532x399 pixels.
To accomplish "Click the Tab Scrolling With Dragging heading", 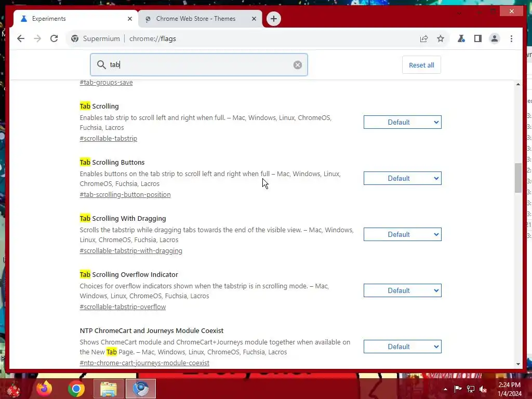I will click(123, 219).
